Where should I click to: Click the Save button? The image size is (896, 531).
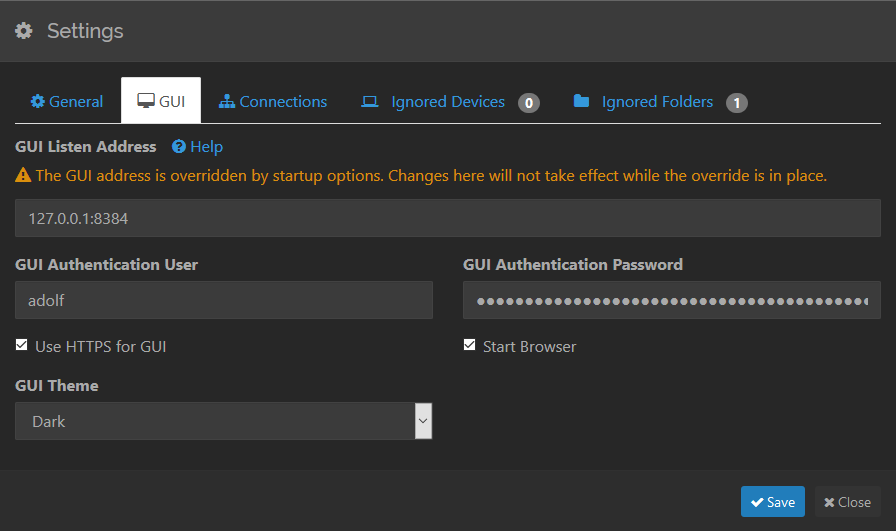(x=773, y=501)
